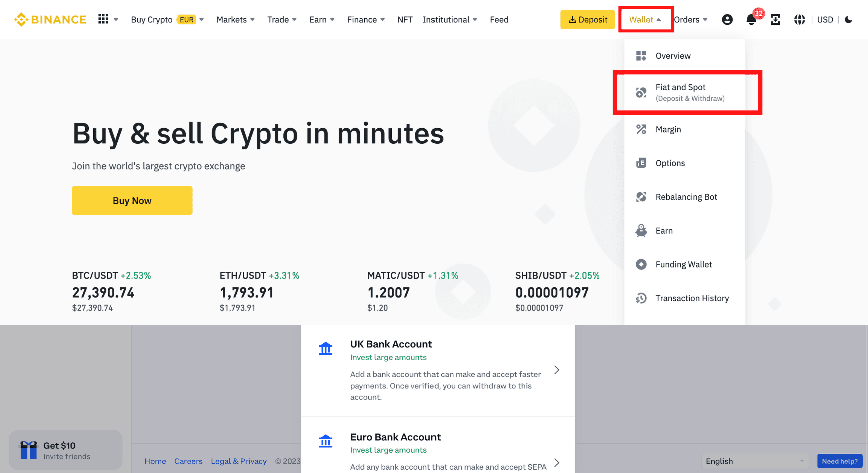This screenshot has width=868, height=473.
Task: Switch currency by clicking USD
Action: (x=825, y=19)
